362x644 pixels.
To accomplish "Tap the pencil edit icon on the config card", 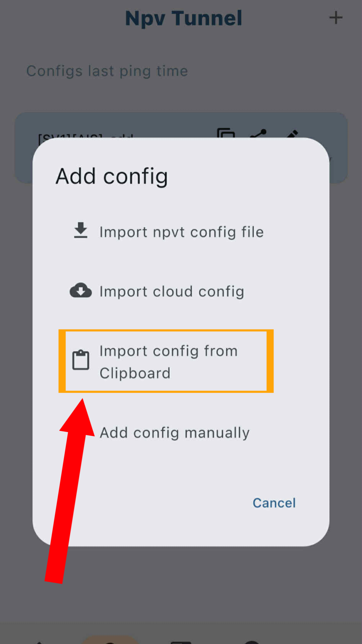I will point(292,134).
